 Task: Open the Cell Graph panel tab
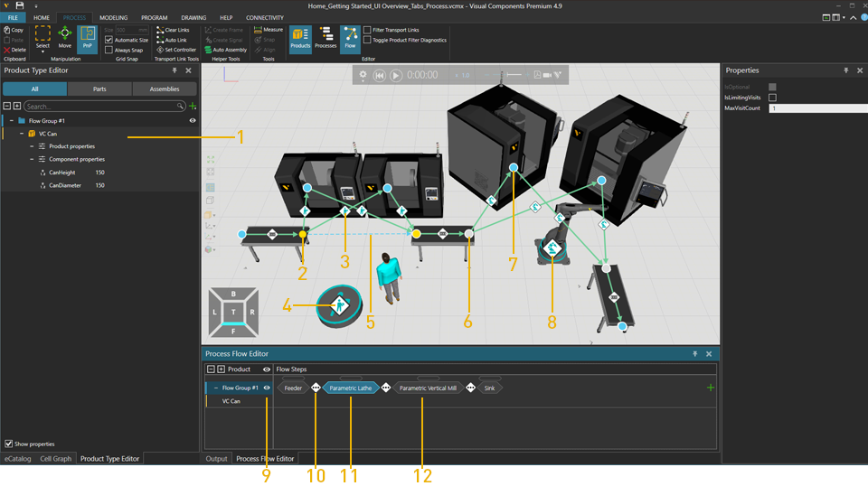click(55, 459)
